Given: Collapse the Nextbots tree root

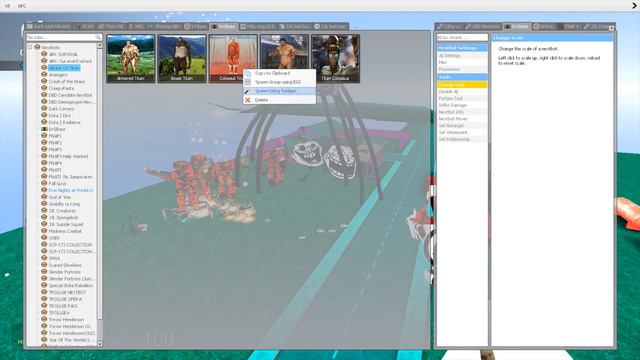Looking at the screenshot, I should pos(30,47).
